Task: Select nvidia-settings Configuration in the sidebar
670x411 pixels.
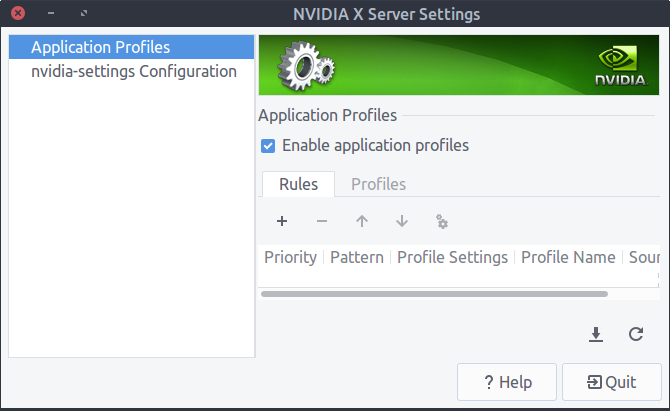Action: 132,71
